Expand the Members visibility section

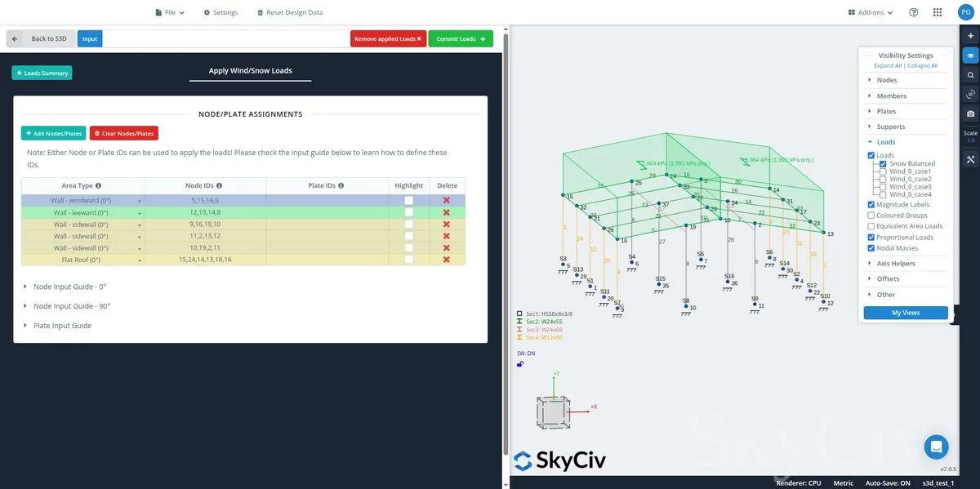pyautogui.click(x=891, y=96)
